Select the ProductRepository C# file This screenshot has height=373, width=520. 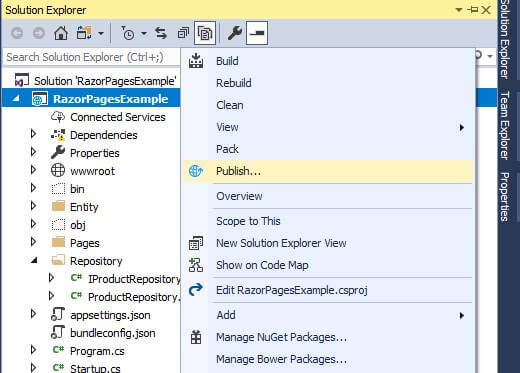134,297
